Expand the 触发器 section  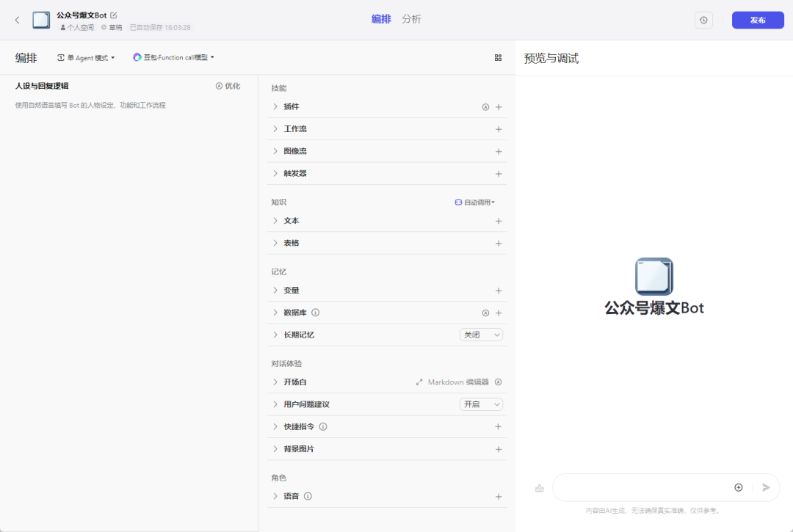275,173
